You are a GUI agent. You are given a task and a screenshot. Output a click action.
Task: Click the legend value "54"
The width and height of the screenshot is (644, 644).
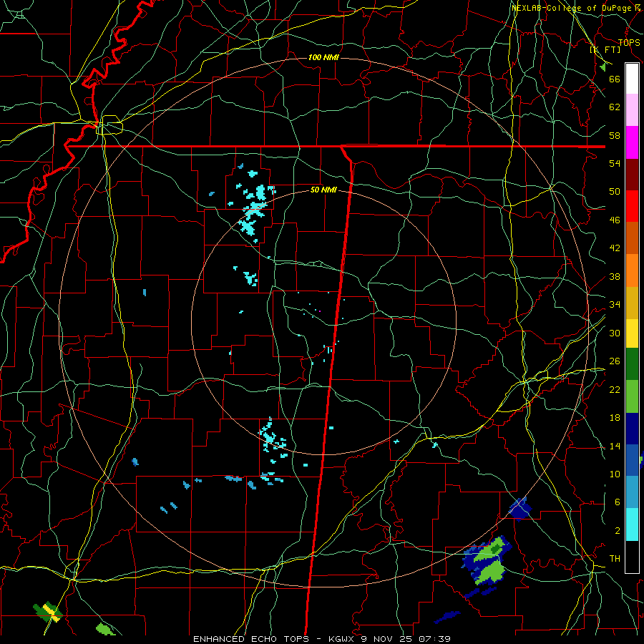615,163
